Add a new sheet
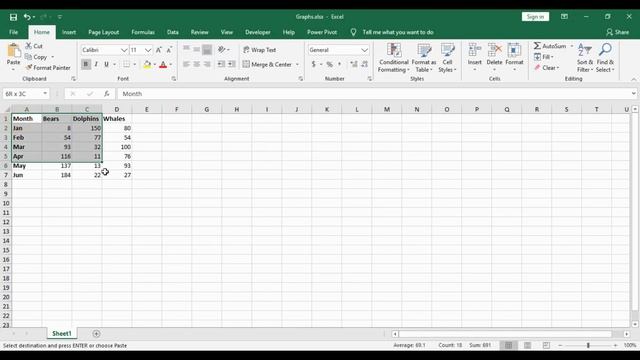This screenshot has height=360, width=640. pos(96,334)
